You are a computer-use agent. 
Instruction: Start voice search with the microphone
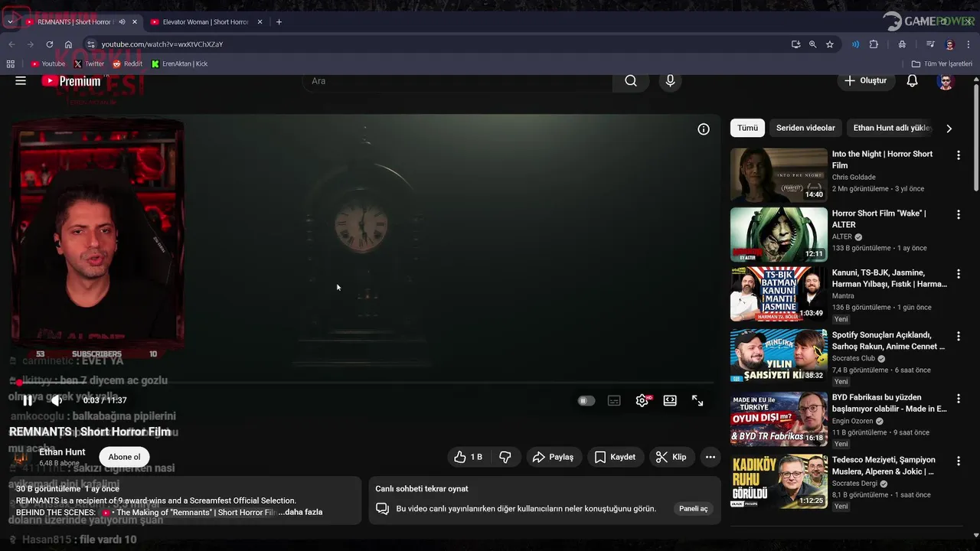click(x=670, y=80)
